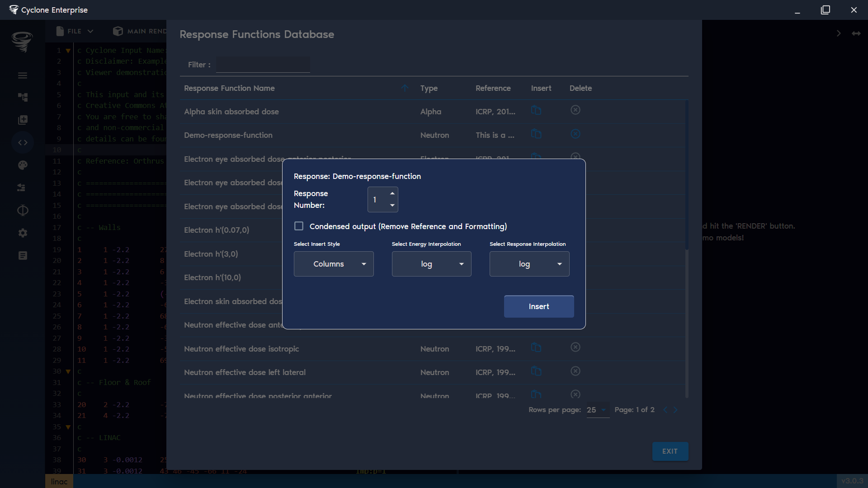Click the EXIT button
Screen dimensions: 868x488
point(670,451)
